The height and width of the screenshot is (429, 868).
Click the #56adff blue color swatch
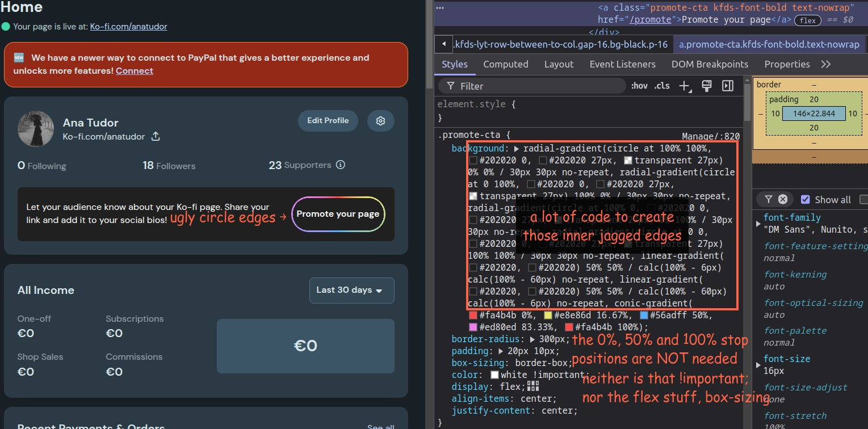click(x=644, y=316)
